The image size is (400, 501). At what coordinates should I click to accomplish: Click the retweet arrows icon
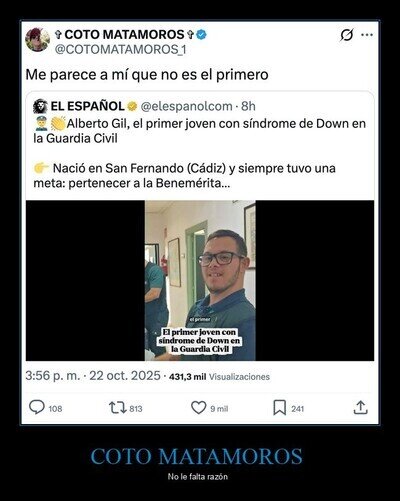[x=117, y=408]
